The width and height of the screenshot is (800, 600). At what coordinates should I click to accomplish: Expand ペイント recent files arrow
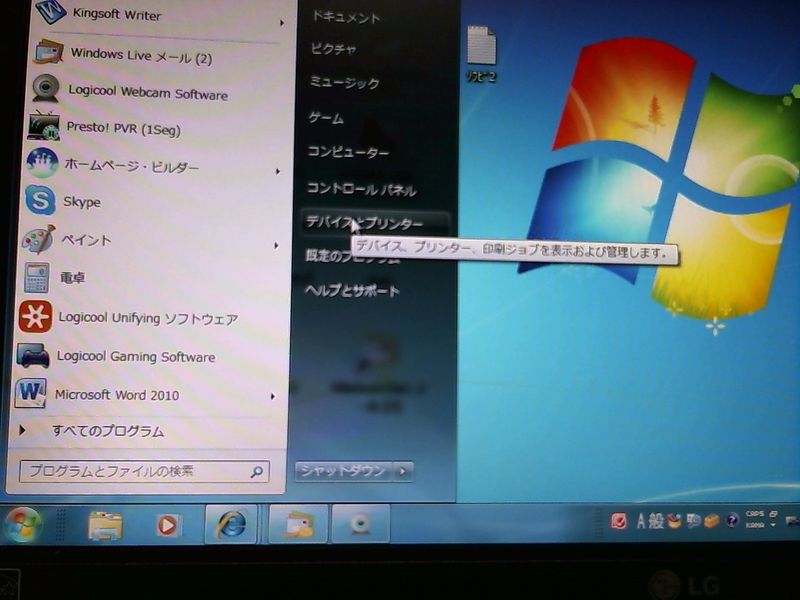tap(276, 245)
